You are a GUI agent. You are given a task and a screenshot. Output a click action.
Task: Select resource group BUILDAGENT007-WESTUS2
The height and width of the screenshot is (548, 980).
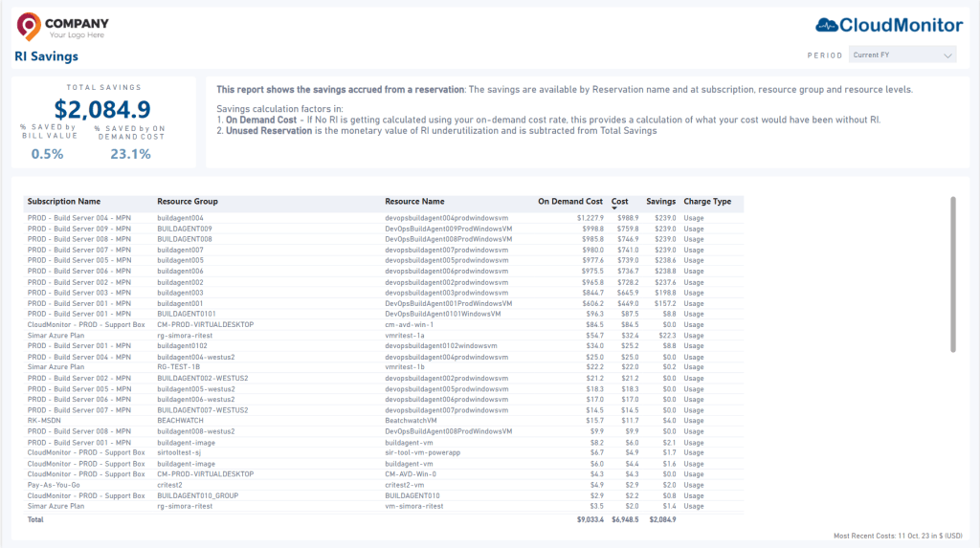coord(203,410)
